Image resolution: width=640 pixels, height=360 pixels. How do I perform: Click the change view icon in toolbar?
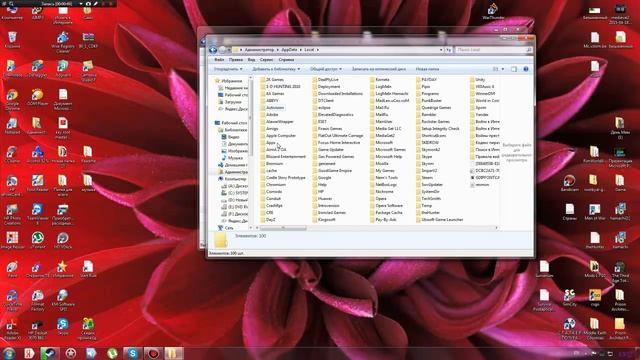pos(496,69)
